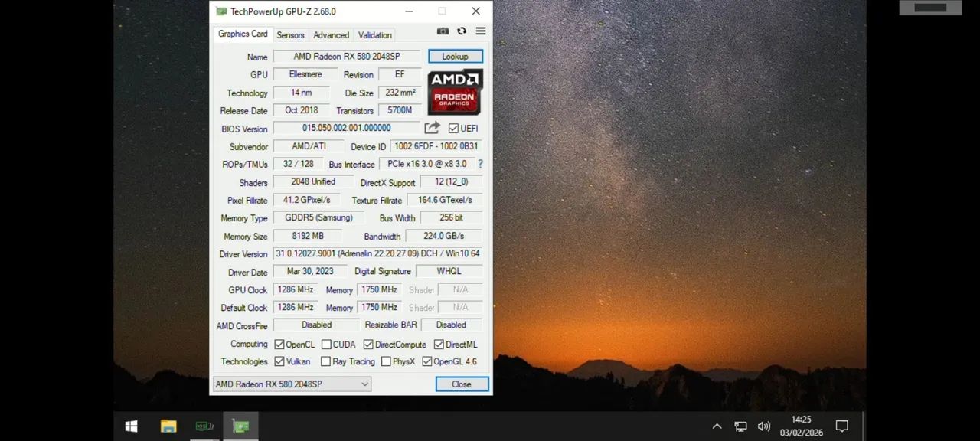Open the notification center icon
Viewport: 980px width, 441px height.
pyautogui.click(x=841, y=426)
